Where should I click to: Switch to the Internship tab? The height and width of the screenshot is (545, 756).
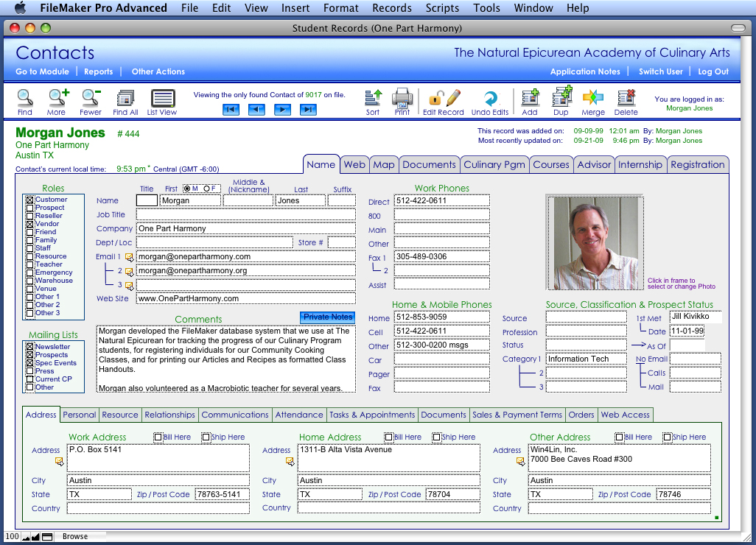click(x=640, y=165)
